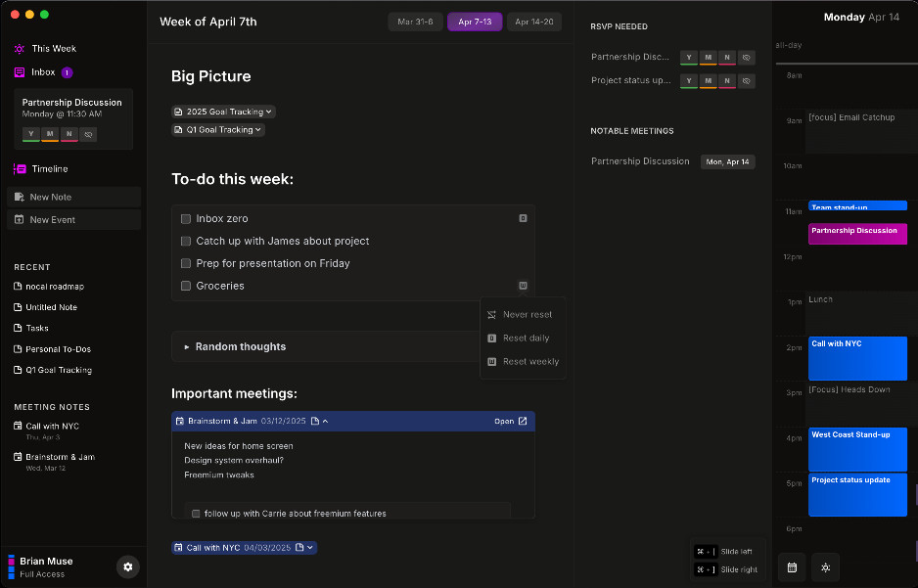Open Brainstorm & Jam note in new window icon

523,422
